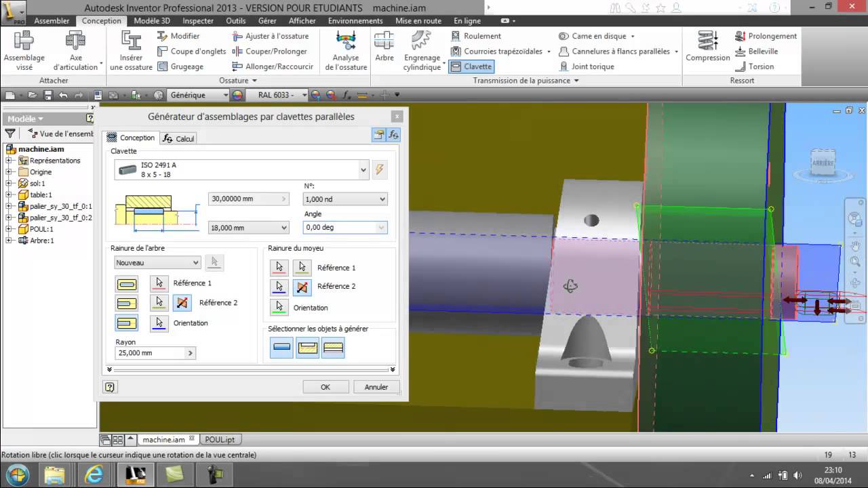Open the Inspecter ribbon tab
Viewport: 868px width, 488px height.
[198, 21]
